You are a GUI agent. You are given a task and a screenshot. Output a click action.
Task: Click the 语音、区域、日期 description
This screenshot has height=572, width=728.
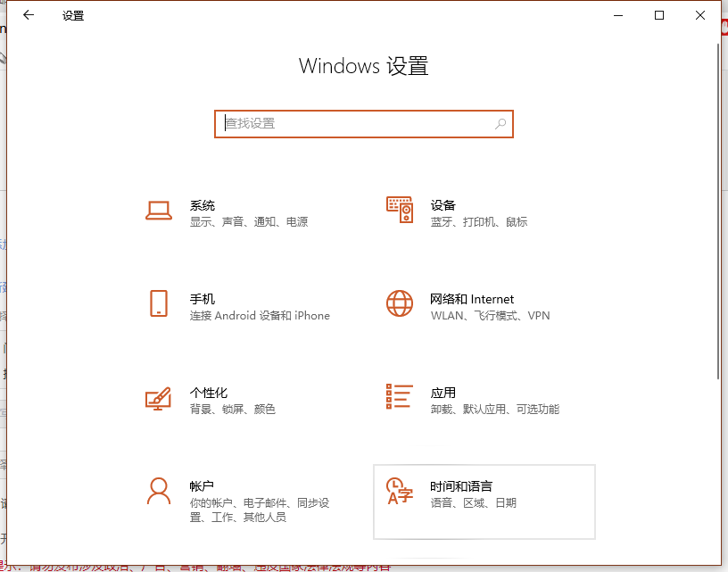click(x=473, y=502)
